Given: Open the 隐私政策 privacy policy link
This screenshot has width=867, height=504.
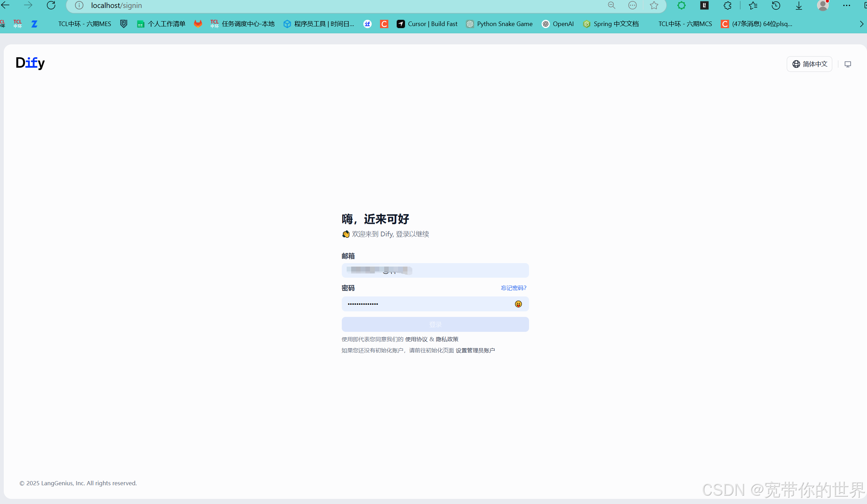Looking at the screenshot, I should [447, 339].
